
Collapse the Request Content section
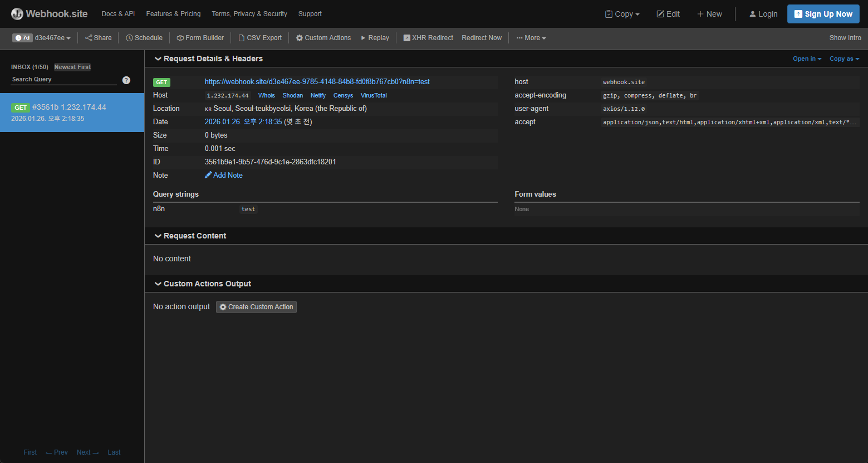(158, 236)
